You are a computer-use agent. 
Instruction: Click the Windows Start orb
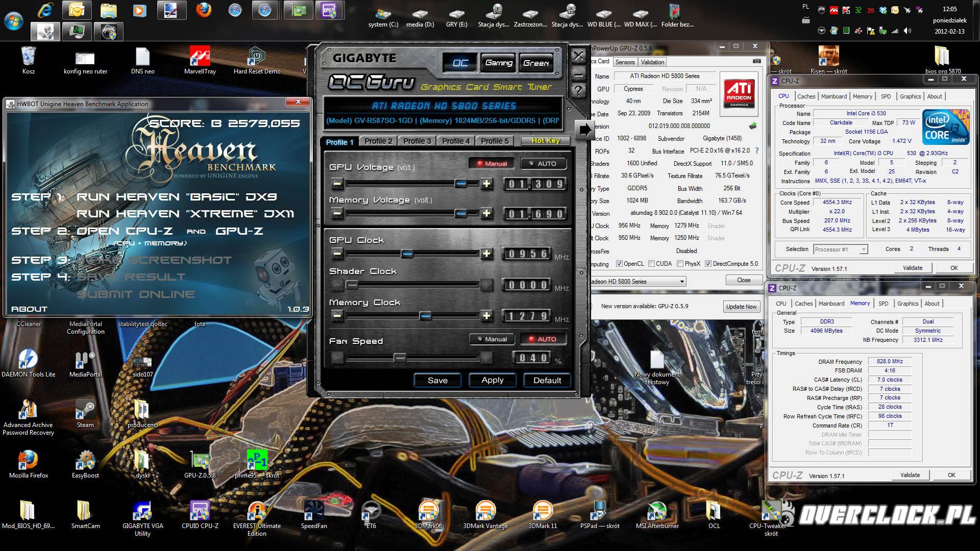13,21
